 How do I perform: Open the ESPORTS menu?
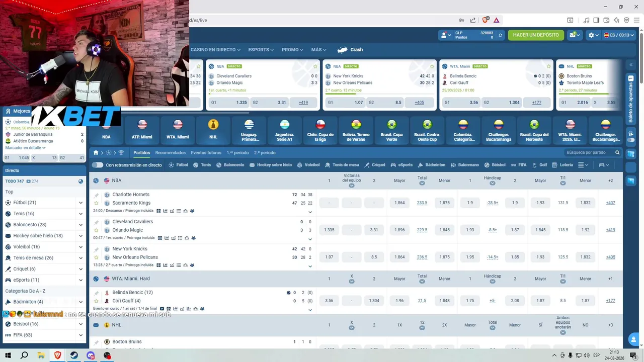[x=261, y=50]
